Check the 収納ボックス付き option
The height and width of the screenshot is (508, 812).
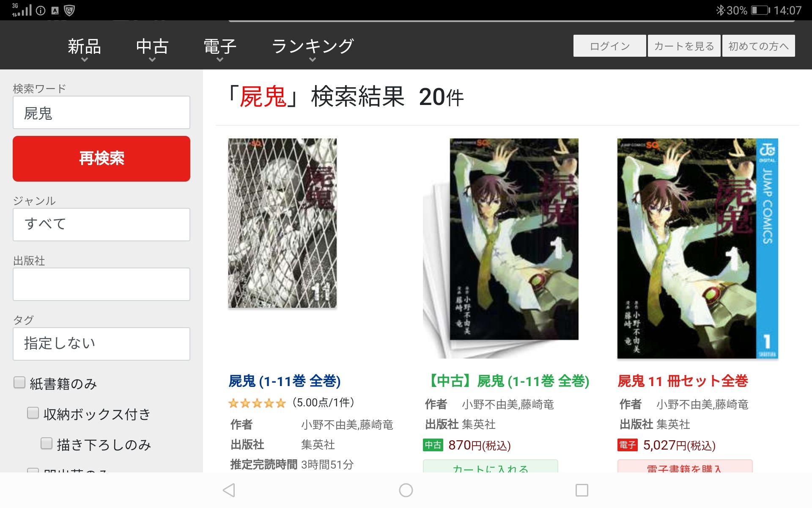pos(33,413)
